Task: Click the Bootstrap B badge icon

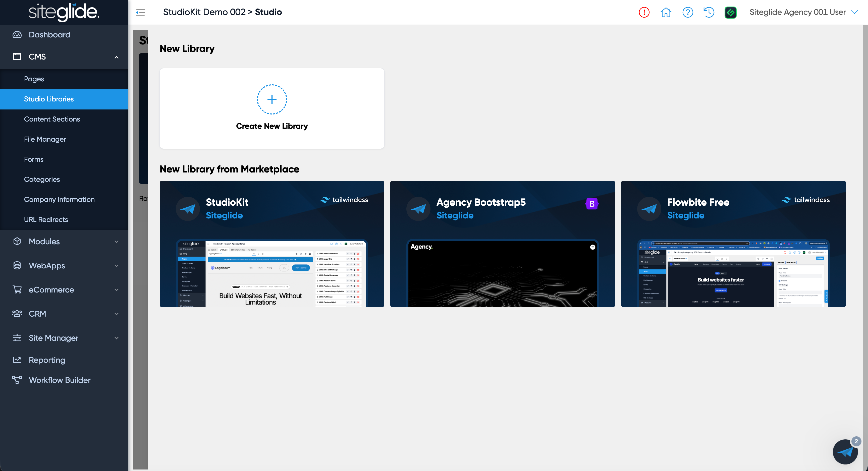Action: coord(592,204)
